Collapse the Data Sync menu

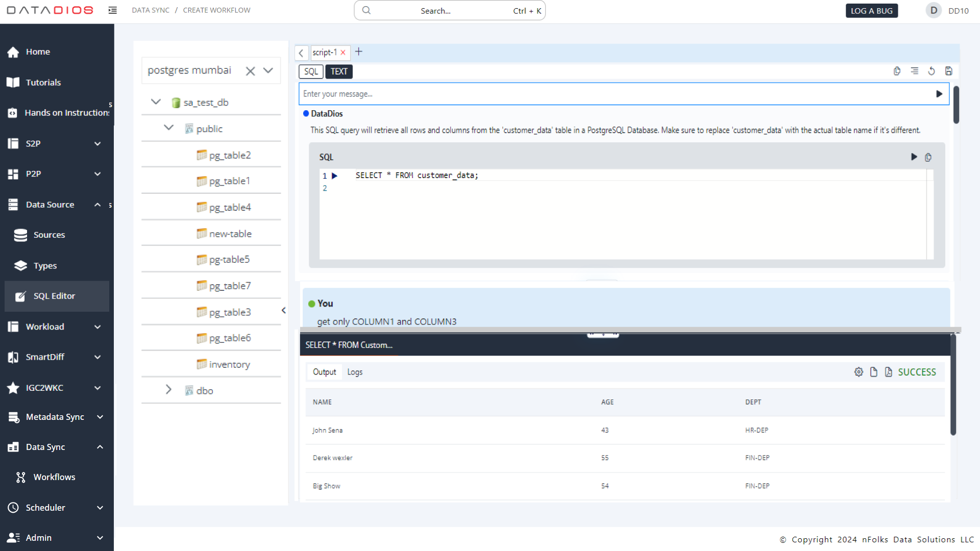point(100,447)
